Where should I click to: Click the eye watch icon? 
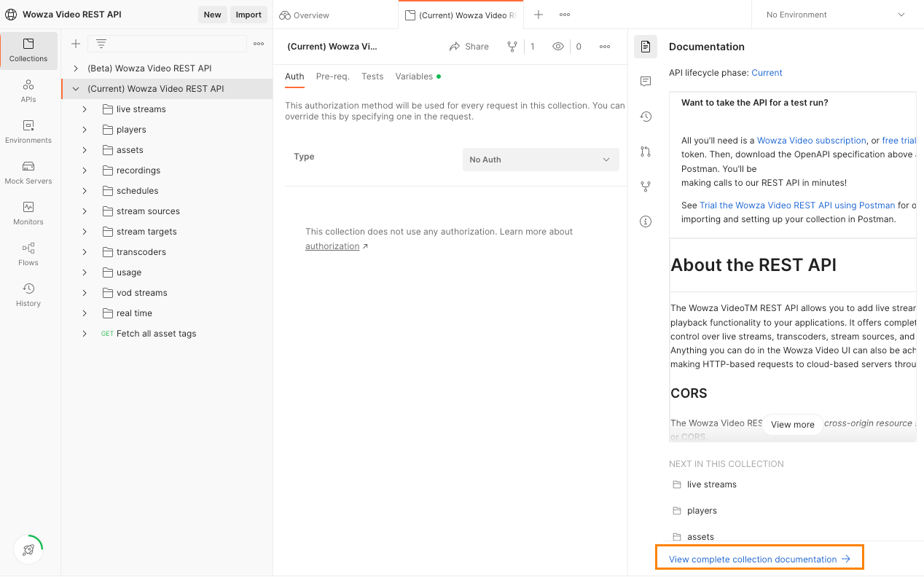coord(558,47)
